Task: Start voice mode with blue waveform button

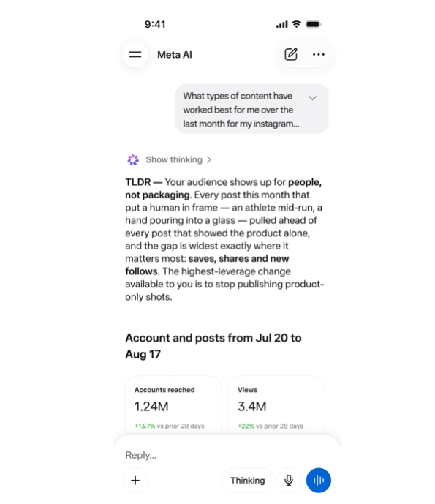Action: (318, 480)
